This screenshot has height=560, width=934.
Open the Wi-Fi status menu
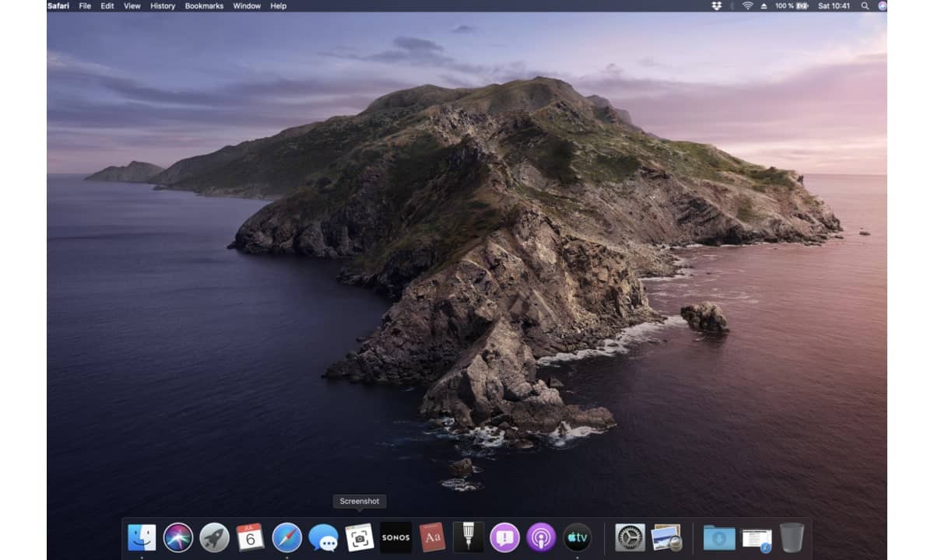click(748, 5)
